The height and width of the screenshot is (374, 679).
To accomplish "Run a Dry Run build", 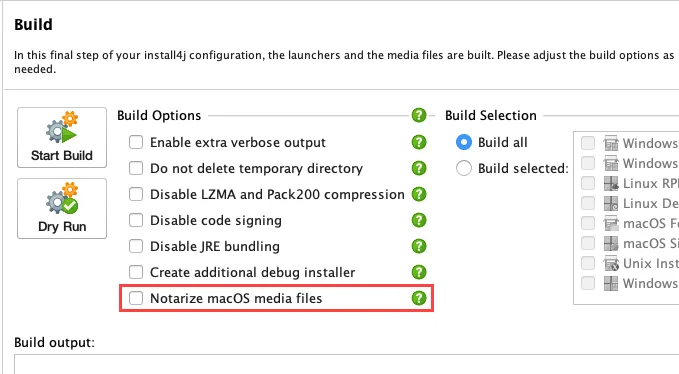I will coord(62,208).
